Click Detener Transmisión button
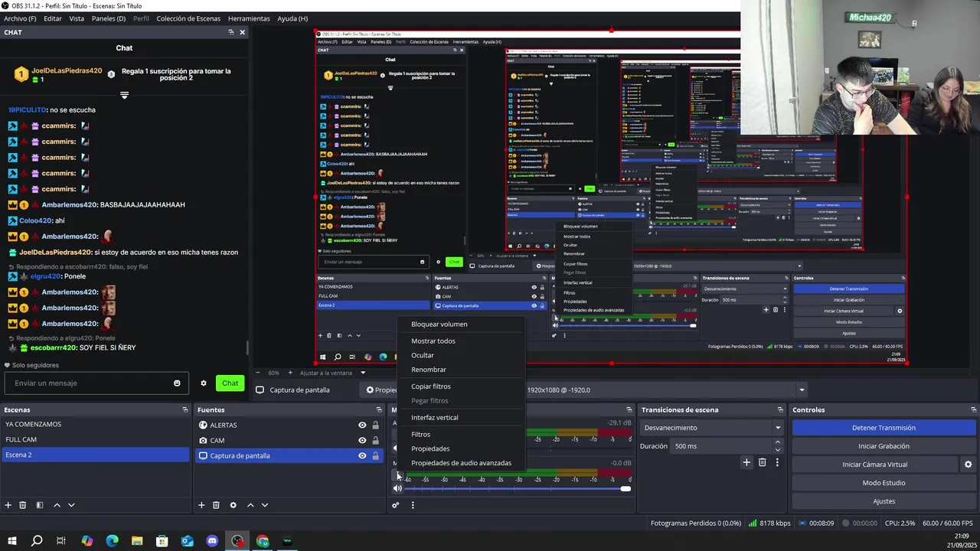 click(x=884, y=428)
